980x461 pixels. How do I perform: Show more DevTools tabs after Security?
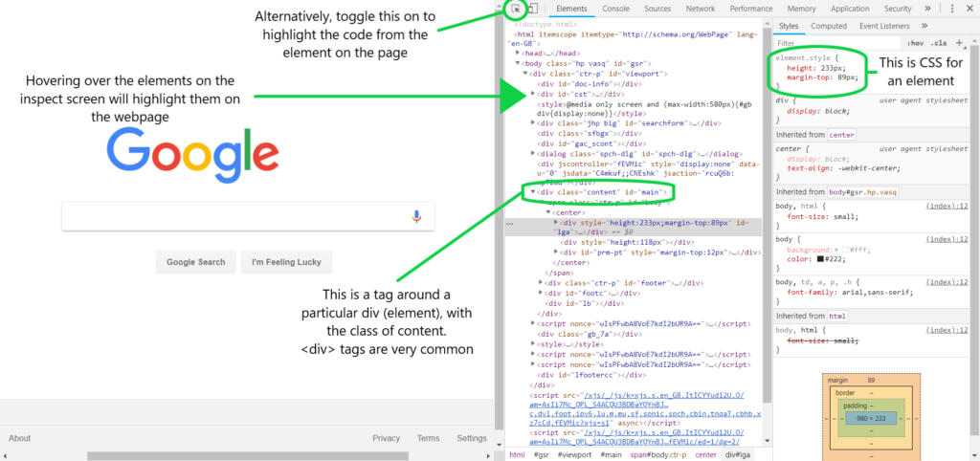[x=927, y=9]
